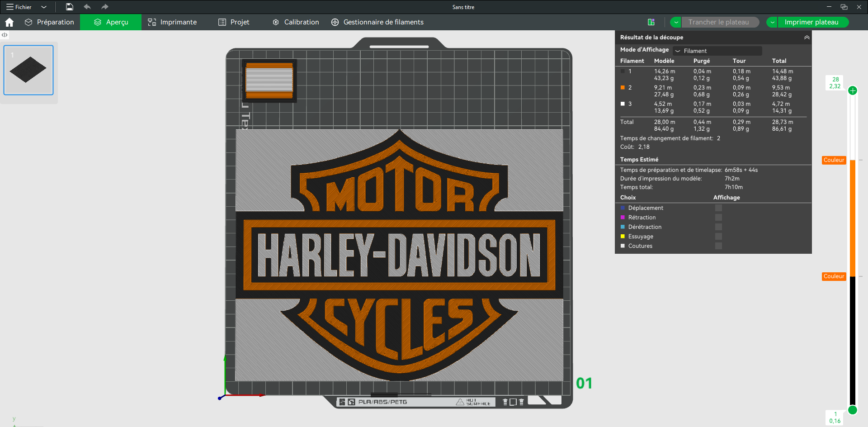Toggle Dérétraction display checkbox

click(x=718, y=227)
